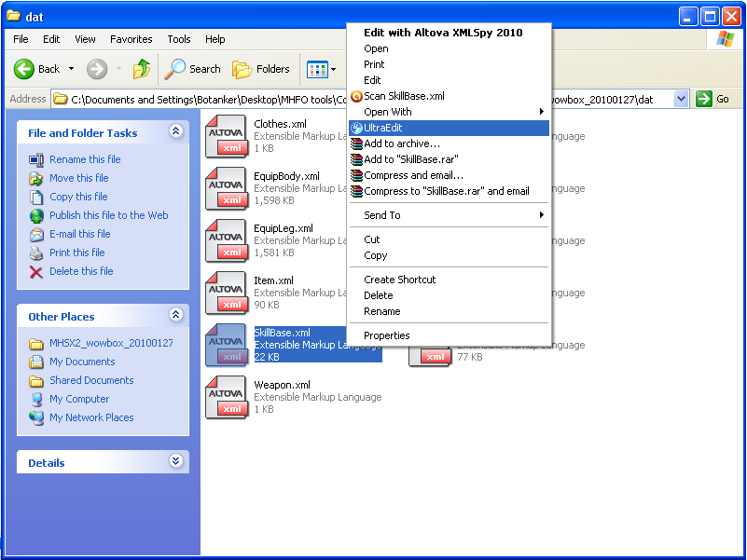Open Shared Documents link
Image resolution: width=747 pixels, height=560 pixels.
coord(91,380)
